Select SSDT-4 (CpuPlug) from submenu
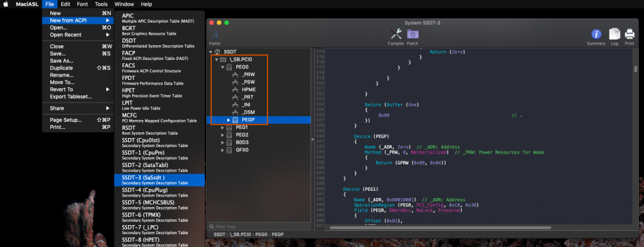This screenshot has height=247, width=644. coord(159,192)
